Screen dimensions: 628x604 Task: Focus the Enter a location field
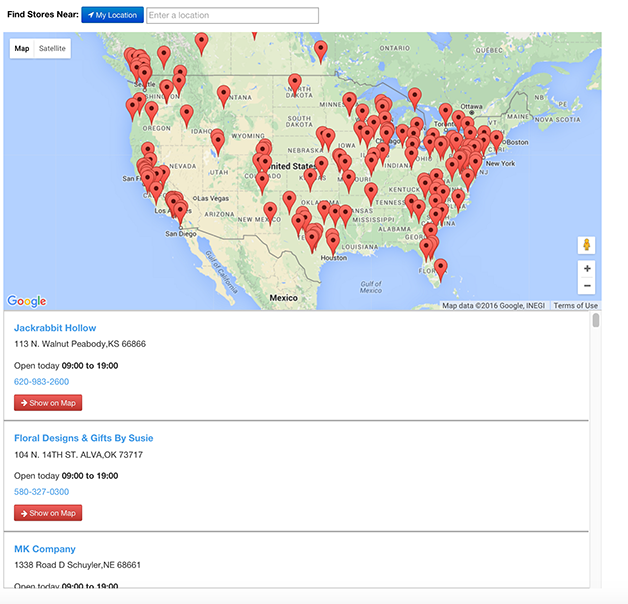232,15
